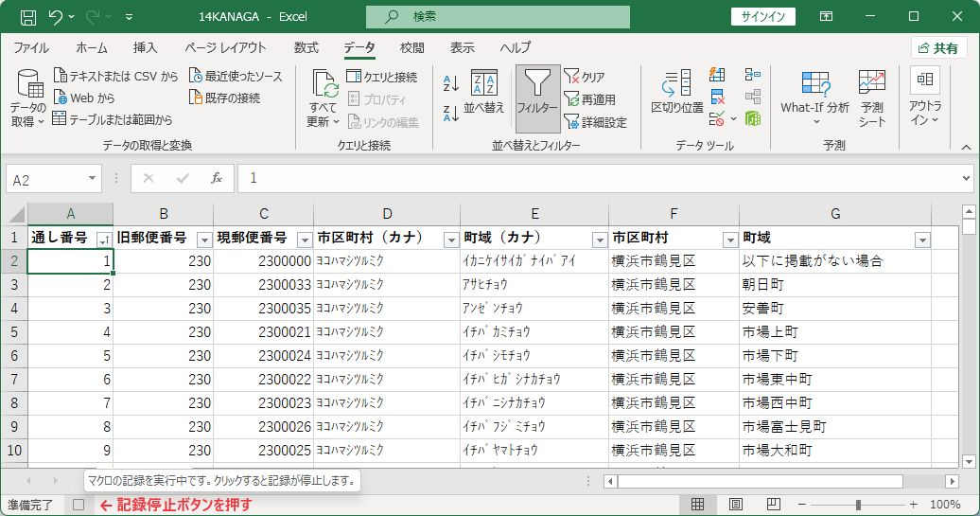Switch to the 表示 tab

[463, 47]
